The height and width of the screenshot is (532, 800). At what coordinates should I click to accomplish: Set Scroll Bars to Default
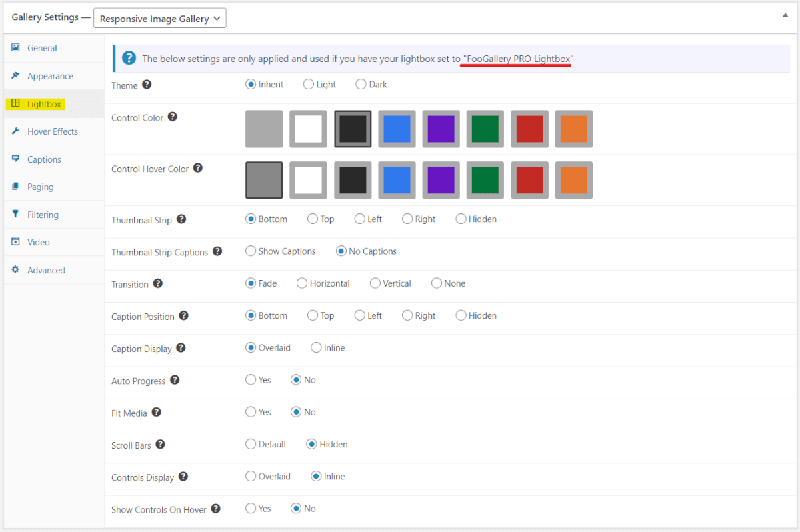click(251, 444)
